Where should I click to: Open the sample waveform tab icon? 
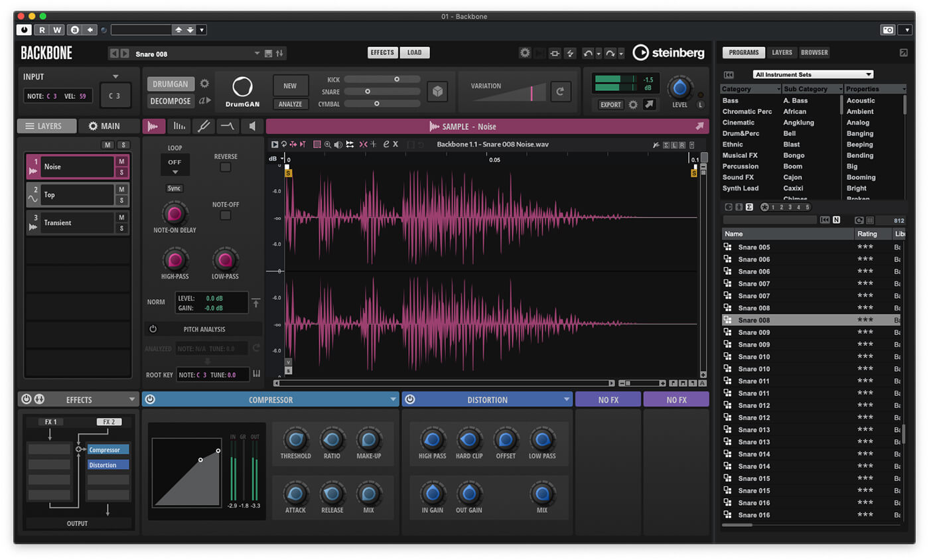154,126
